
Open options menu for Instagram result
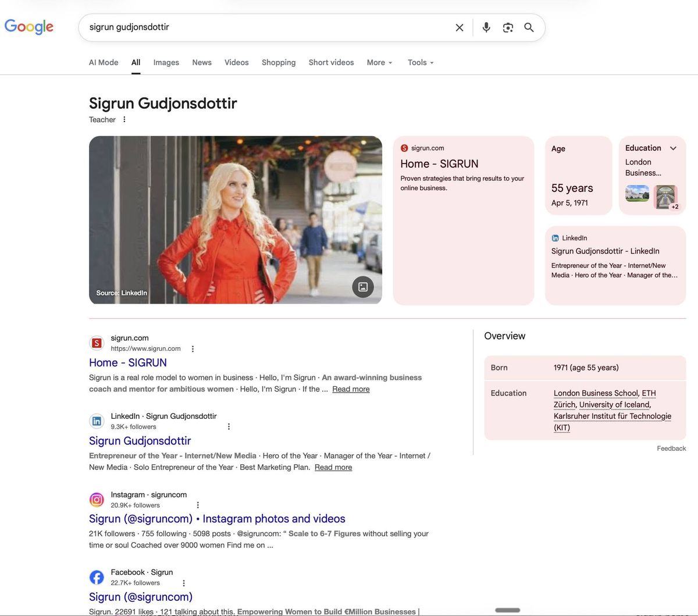tap(198, 505)
